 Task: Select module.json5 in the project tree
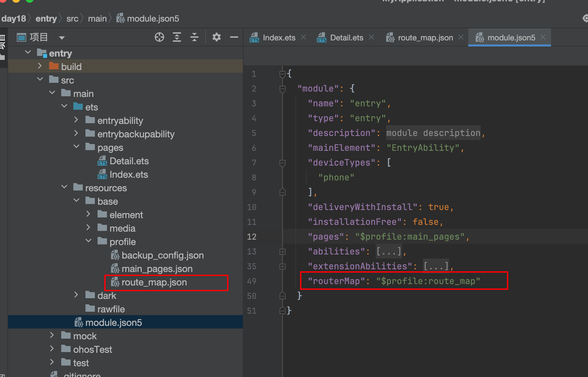click(x=114, y=323)
